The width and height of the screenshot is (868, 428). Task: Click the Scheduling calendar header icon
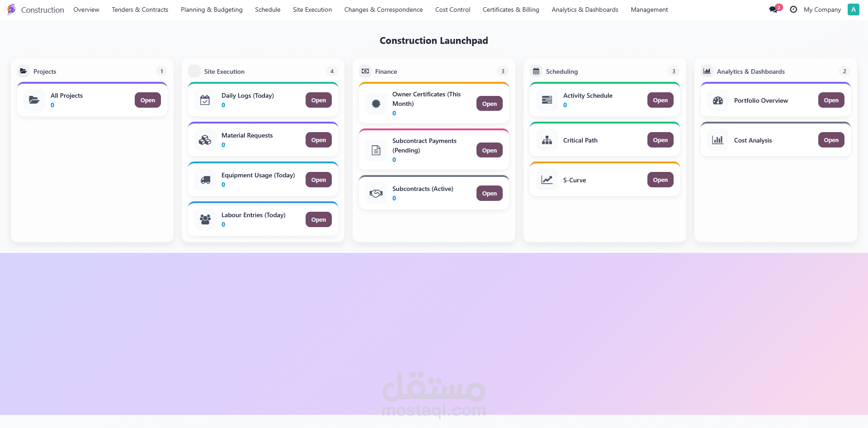coord(536,71)
